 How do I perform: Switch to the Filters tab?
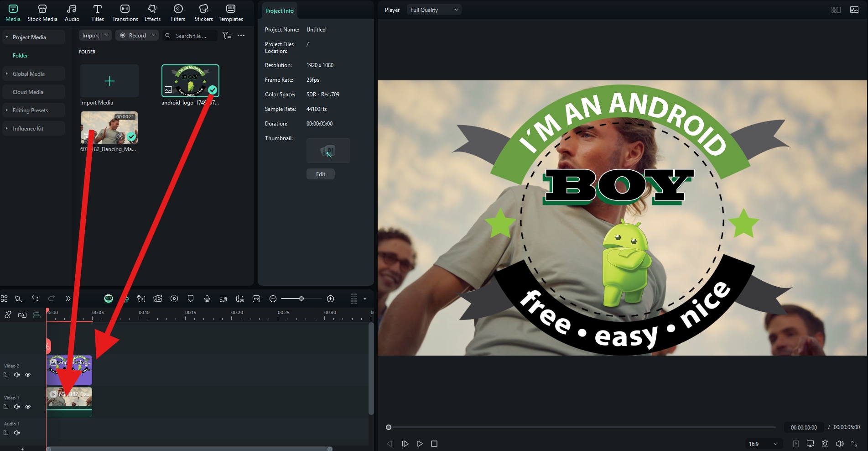[178, 13]
